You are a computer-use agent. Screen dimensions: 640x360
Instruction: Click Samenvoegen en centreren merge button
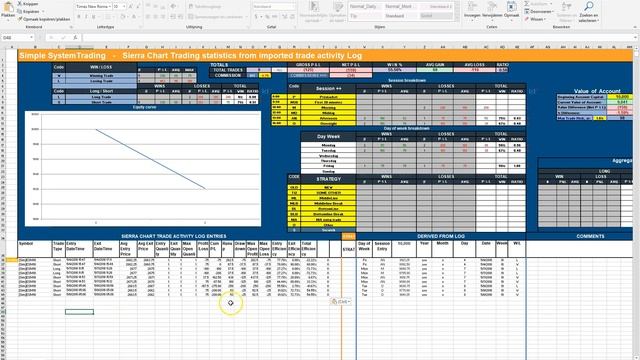pyautogui.click(x=216, y=17)
